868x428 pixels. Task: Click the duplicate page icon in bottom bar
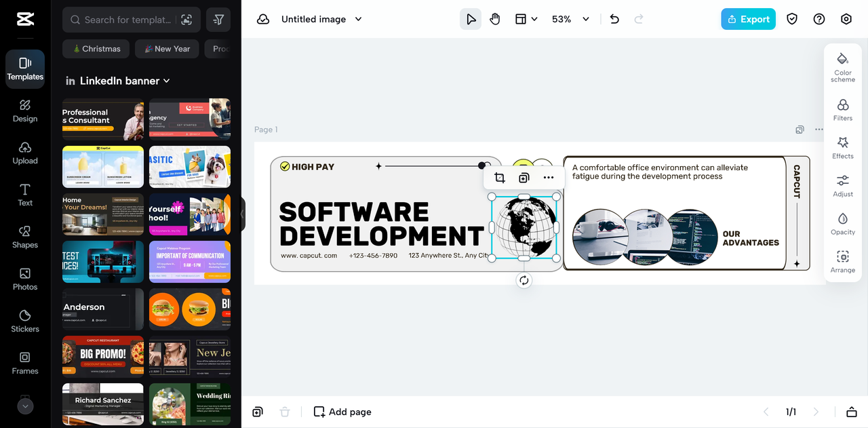[x=258, y=412]
